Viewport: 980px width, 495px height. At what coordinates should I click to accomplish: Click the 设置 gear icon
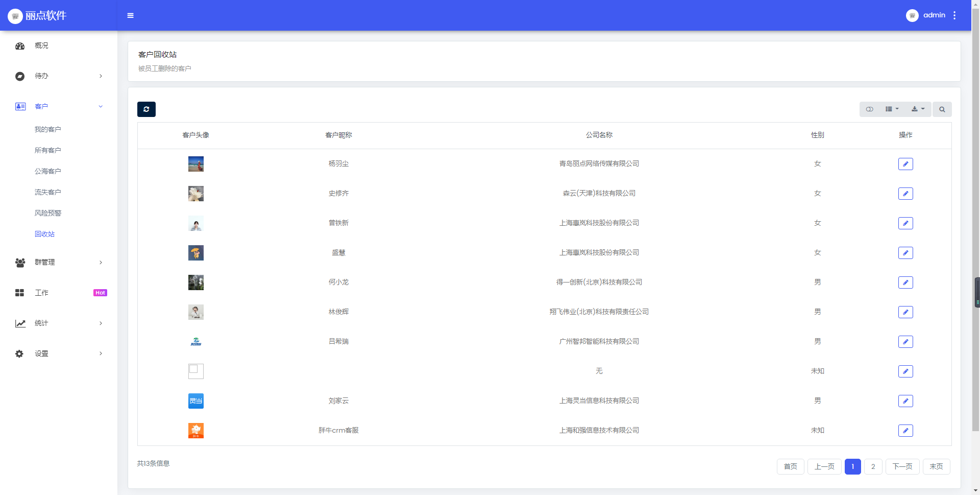(19, 353)
